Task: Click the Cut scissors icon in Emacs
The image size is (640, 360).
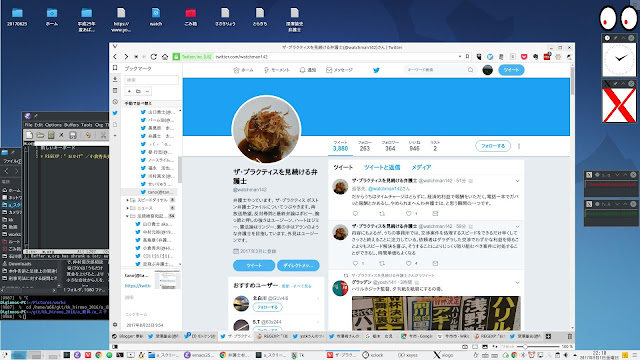Action: [103, 135]
